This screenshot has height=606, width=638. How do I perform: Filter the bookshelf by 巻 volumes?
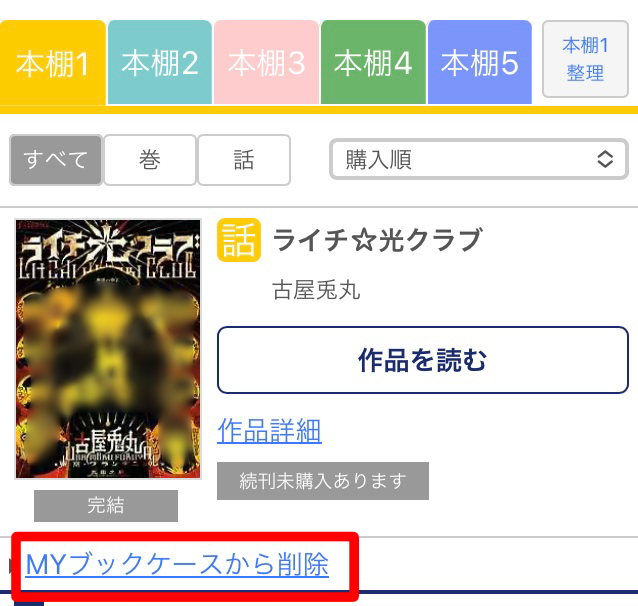[x=150, y=160]
